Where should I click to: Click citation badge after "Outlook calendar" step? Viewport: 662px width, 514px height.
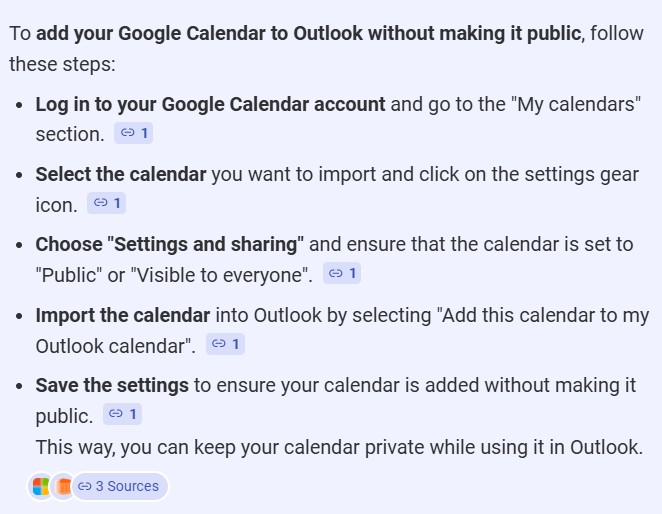pyautogui.click(x=225, y=344)
